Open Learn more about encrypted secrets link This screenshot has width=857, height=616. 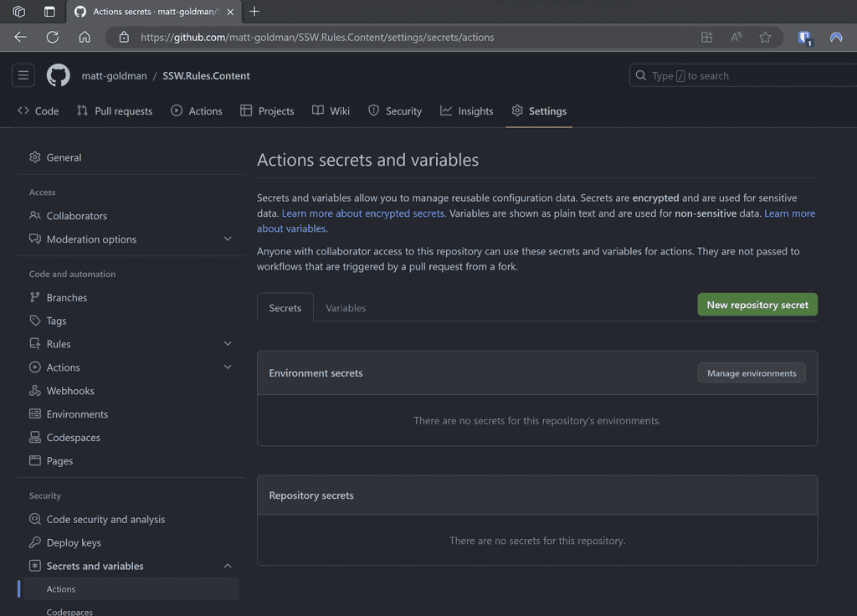tap(363, 213)
